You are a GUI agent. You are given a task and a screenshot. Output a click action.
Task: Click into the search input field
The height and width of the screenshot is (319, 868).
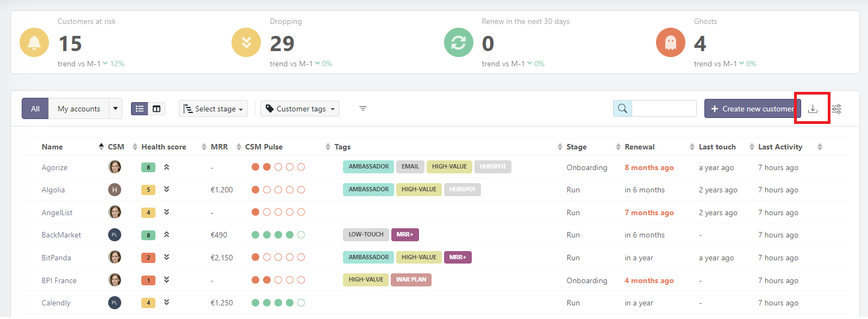pyautogui.click(x=664, y=109)
